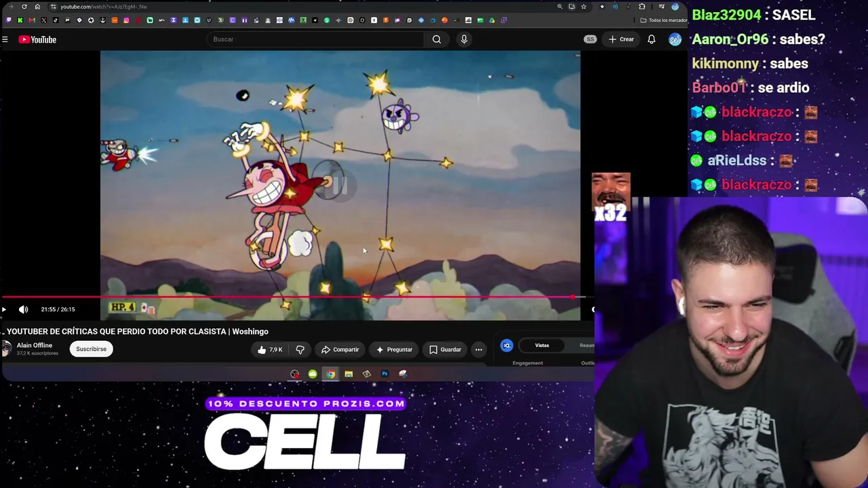Select the Vistas tab
The image size is (868, 488).
(542, 346)
